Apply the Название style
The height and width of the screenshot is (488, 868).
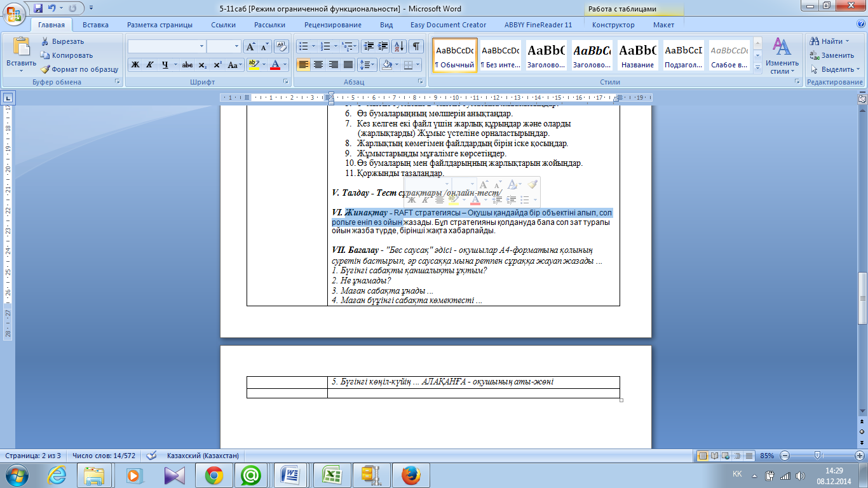point(638,55)
